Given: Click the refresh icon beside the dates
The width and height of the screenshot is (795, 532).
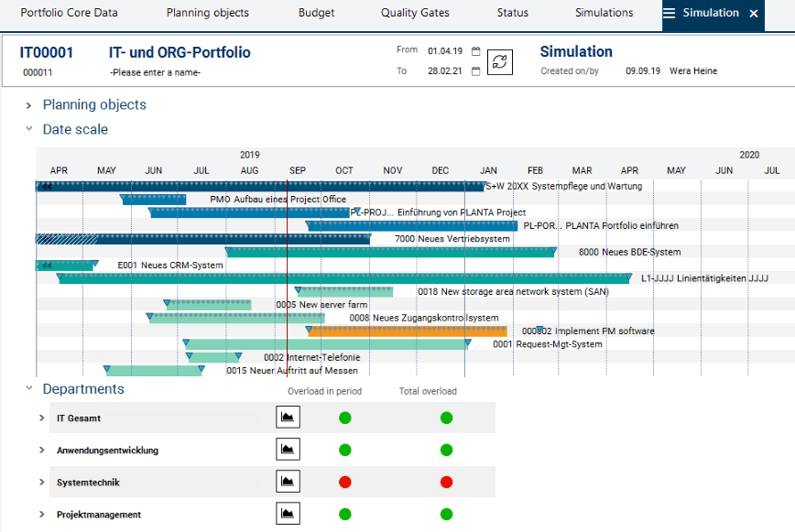Looking at the screenshot, I should pyautogui.click(x=500, y=61).
